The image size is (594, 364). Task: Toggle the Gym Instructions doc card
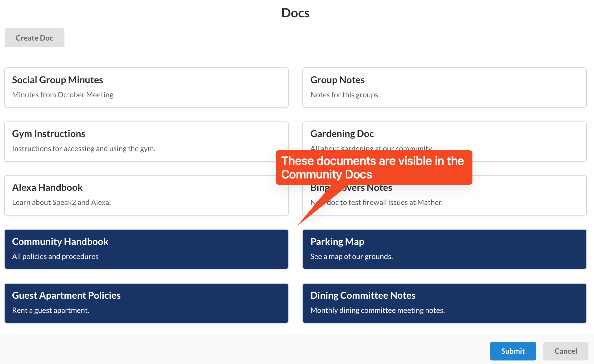pyautogui.click(x=146, y=141)
